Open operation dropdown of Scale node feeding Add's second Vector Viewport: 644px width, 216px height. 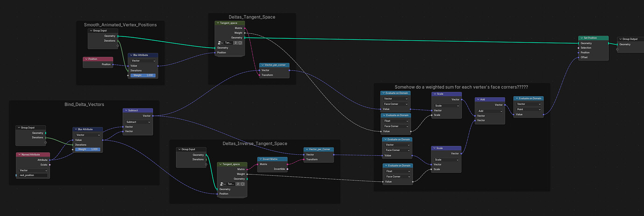tap(447, 159)
